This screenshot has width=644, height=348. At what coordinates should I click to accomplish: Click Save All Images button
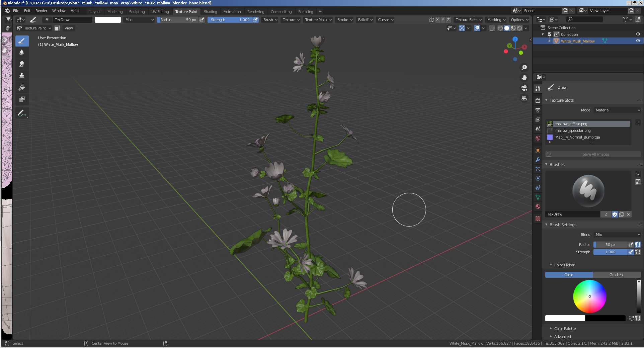(x=593, y=154)
